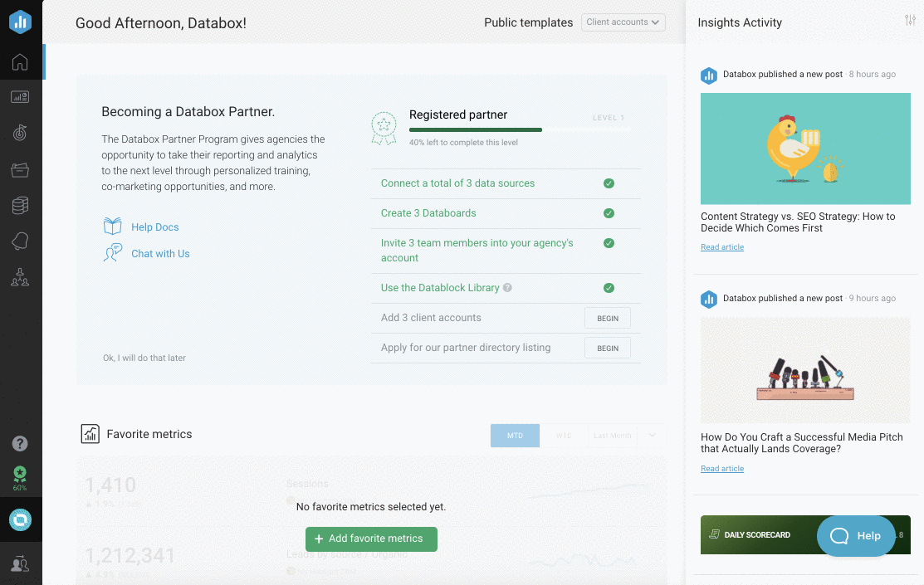Open the chicken and egg article thumbnail

805,149
